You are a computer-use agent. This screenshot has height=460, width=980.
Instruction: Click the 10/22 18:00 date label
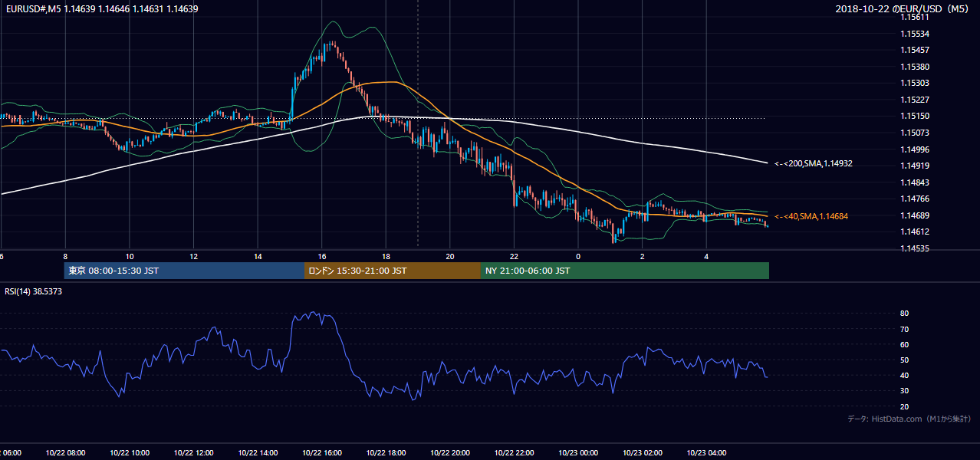(386, 453)
